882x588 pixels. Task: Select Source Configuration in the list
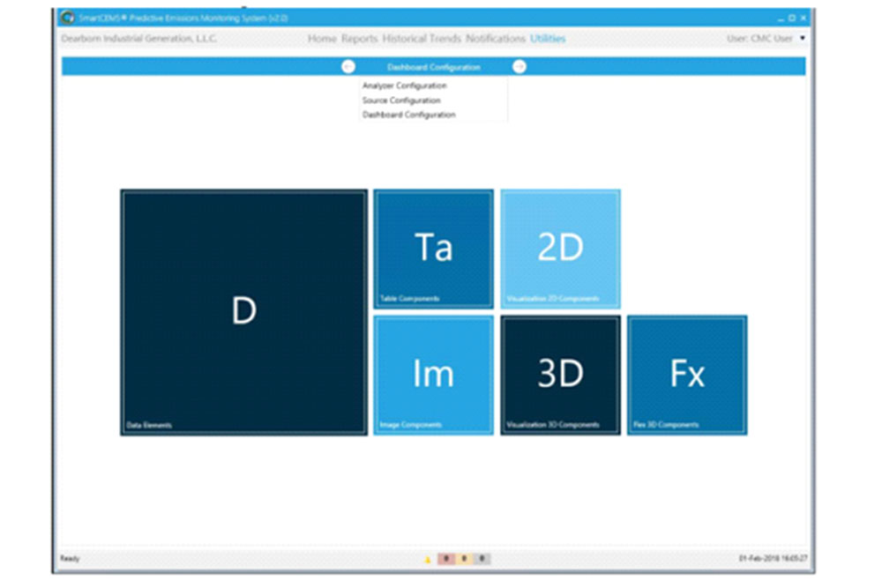(x=400, y=100)
